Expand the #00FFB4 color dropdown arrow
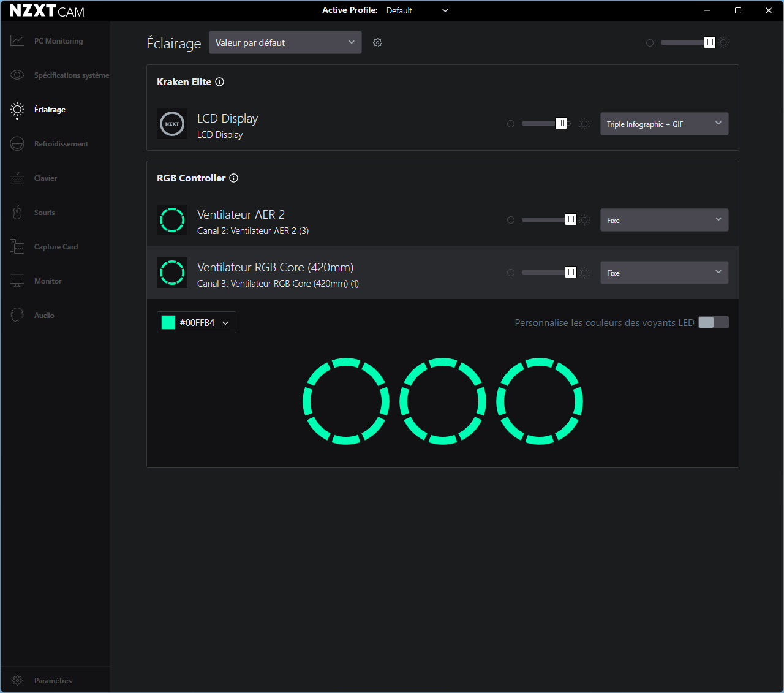This screenshot has width=784, height=693. (225, 323)
